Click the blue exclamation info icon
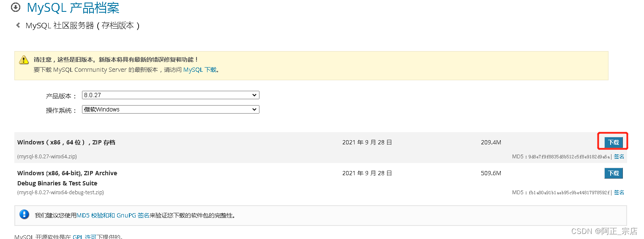Viewport: 644px width, 239px height. click(25, 215)
